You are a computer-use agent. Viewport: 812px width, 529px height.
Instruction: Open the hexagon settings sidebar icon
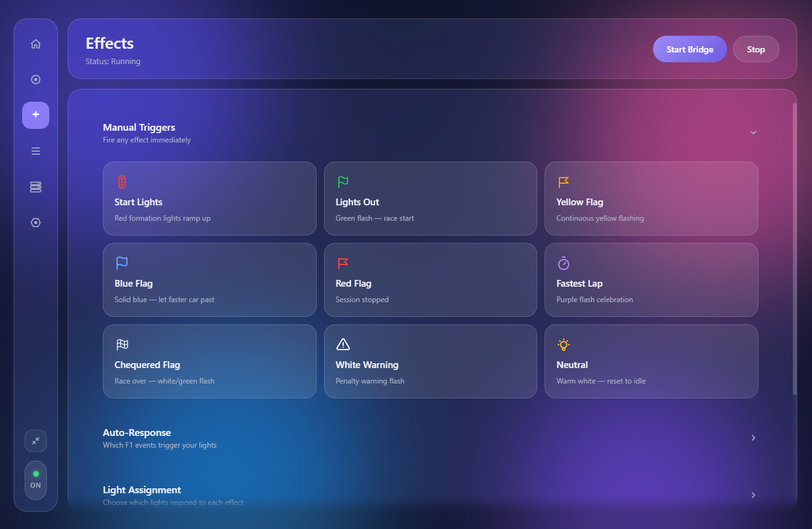pos(36,223)
